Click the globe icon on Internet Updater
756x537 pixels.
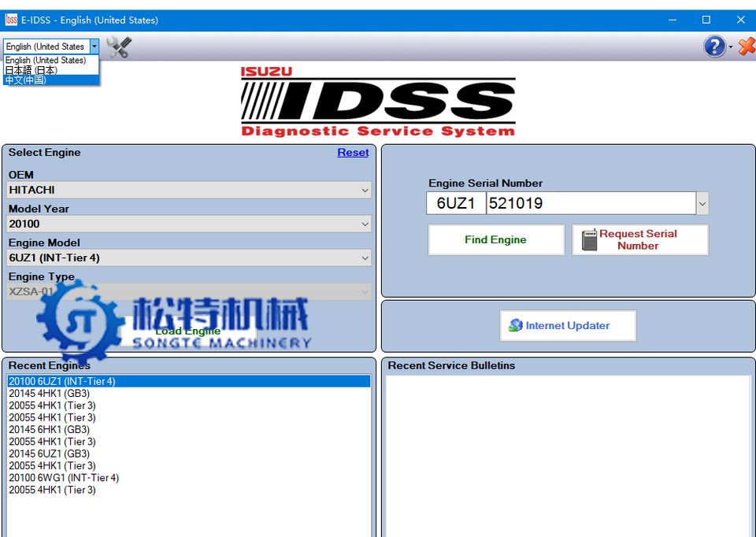(515, 325)
